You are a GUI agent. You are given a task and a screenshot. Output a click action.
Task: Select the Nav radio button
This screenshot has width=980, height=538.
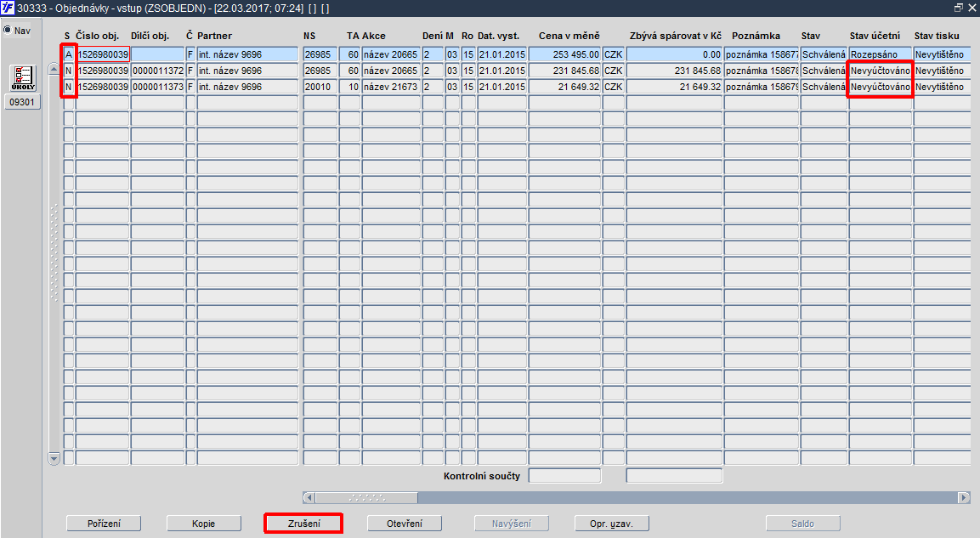click(x=8, y=30)
